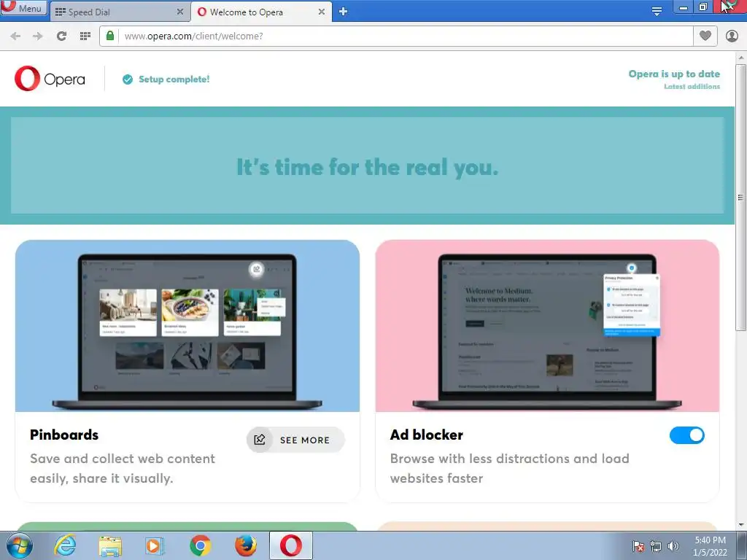The image size is (747, 560).
Task: Open the Pinboards laptop preview image
Action: click(x=187, y=326)
